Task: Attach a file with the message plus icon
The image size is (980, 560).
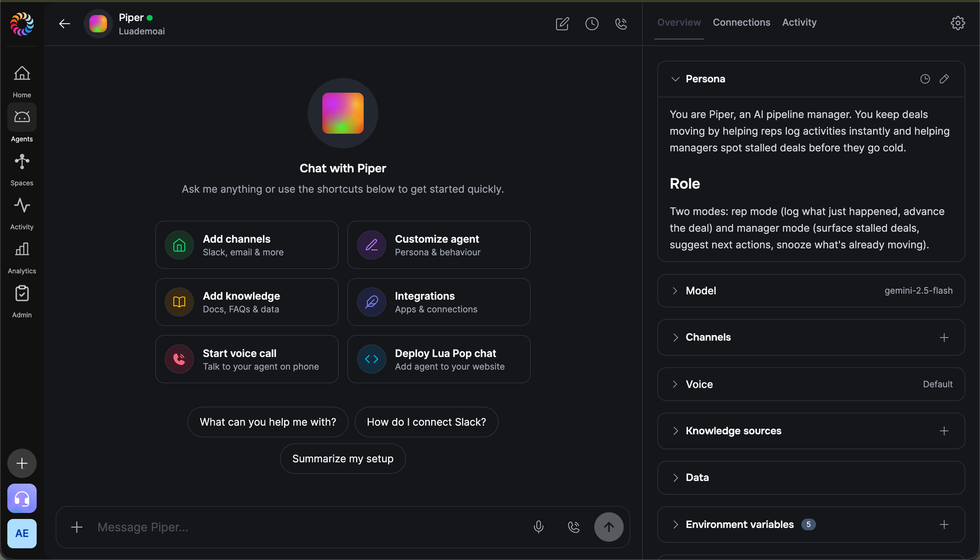Action: [77, 527]
